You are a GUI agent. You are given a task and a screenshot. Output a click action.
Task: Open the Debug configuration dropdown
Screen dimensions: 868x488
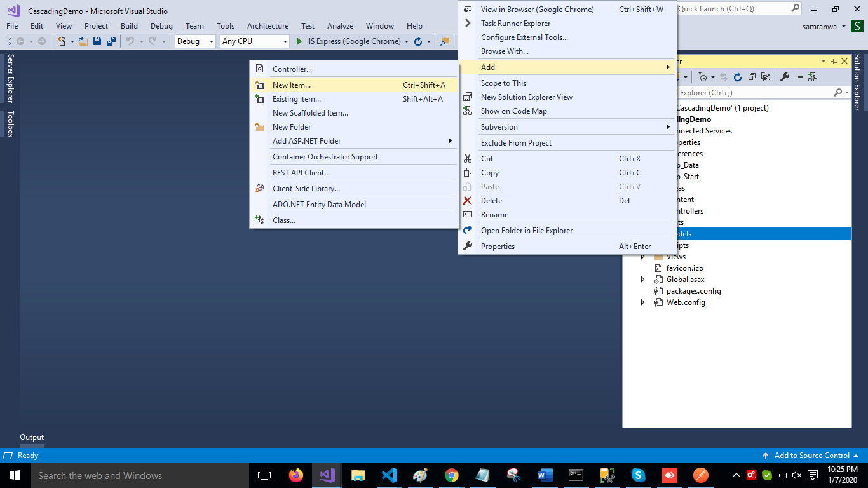click(195, 41)
